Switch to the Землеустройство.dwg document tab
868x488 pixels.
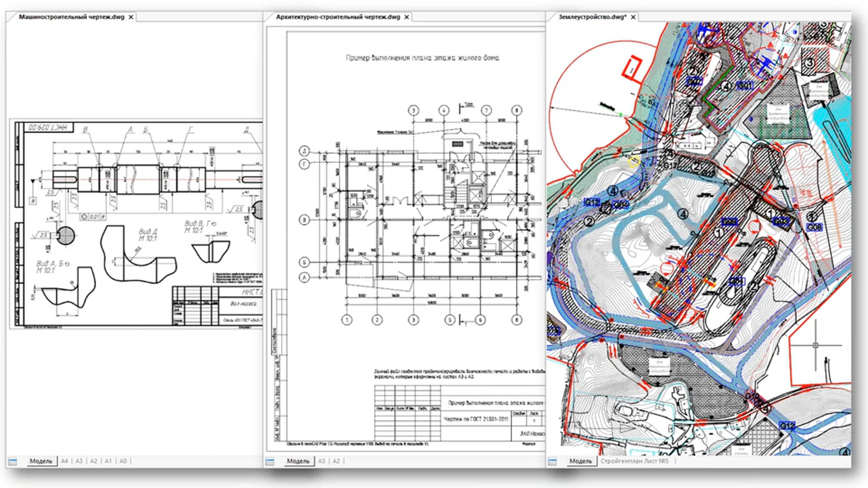tap(592, 17)
